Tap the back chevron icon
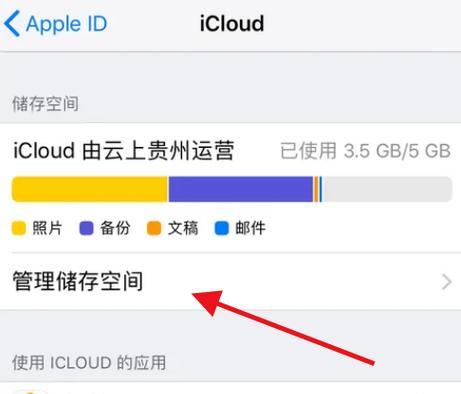The image size is (461, 394). (x=12, y=24)
